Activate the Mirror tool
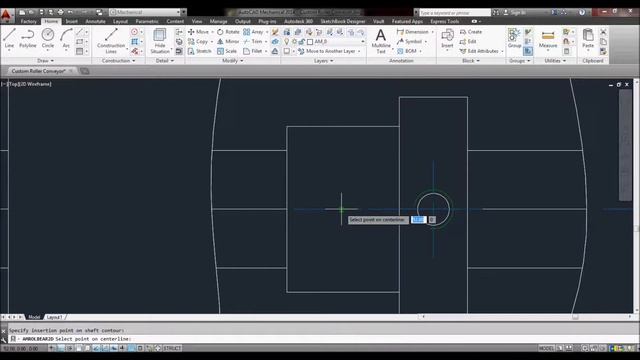The image size is (640, 360). tap(228, 42)
